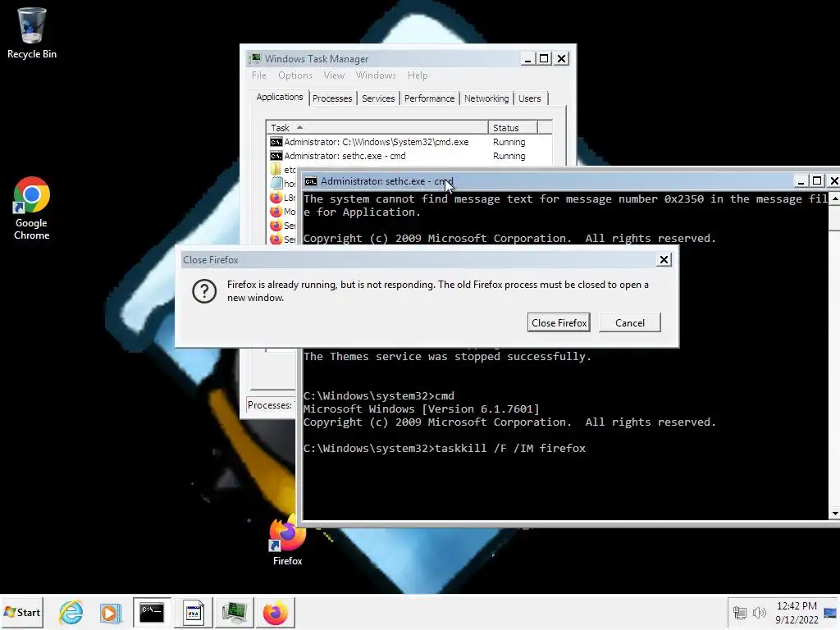Launch Windows Media Player from taskbar
The height and width of the screenshot is (630, 840).
111,612
